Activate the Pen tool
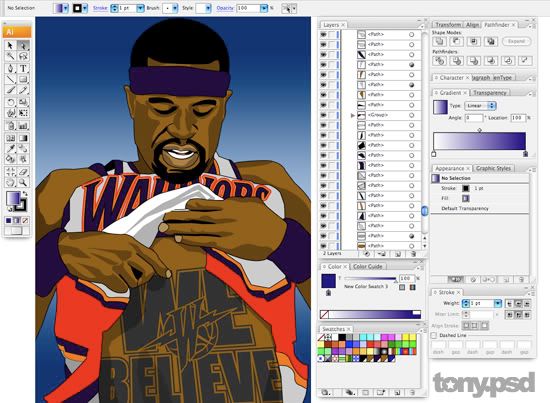Screen dimensions: 550x403 [10, 68]
